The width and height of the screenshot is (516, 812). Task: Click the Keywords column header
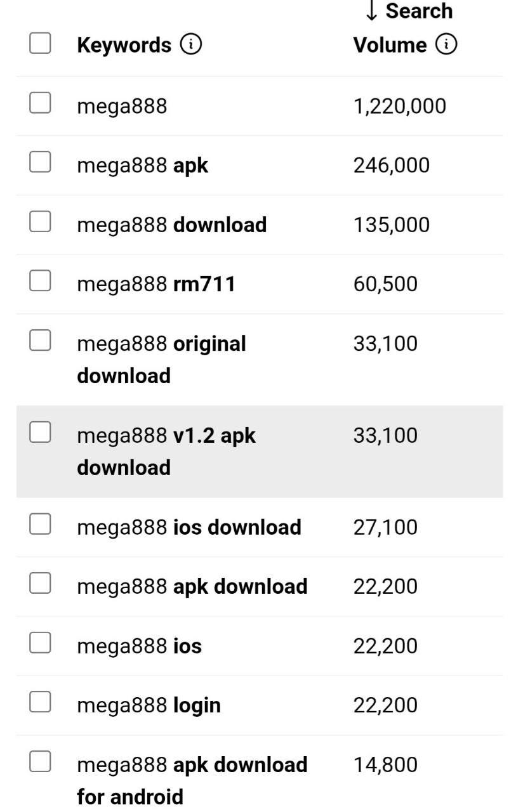pyautogui.click(x=124, y=45)
